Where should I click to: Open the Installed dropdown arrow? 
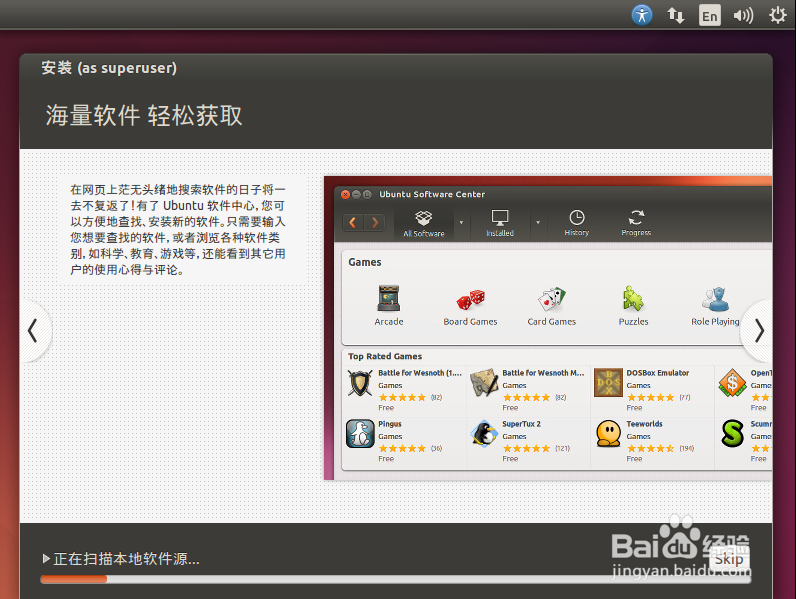538,222
